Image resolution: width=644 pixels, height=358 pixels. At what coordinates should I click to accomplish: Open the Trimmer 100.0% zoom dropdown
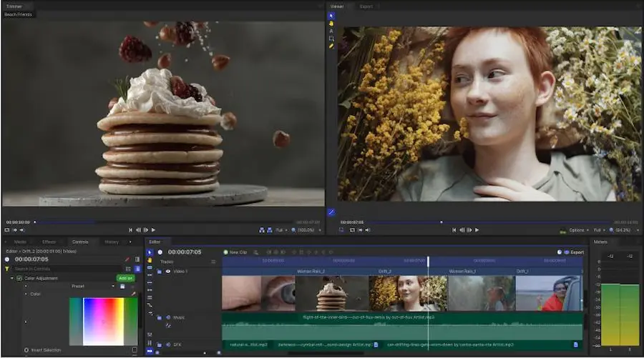(306, 230)
